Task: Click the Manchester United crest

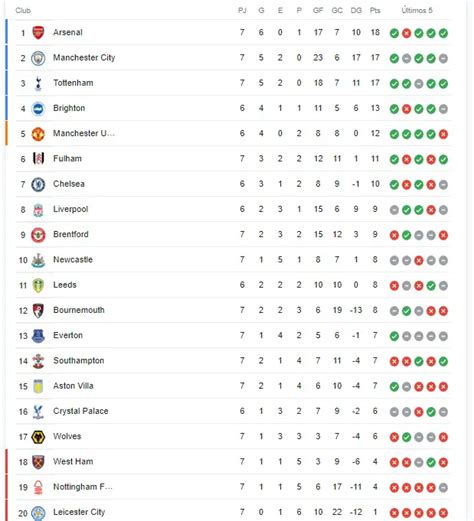Action: [38, 134]
